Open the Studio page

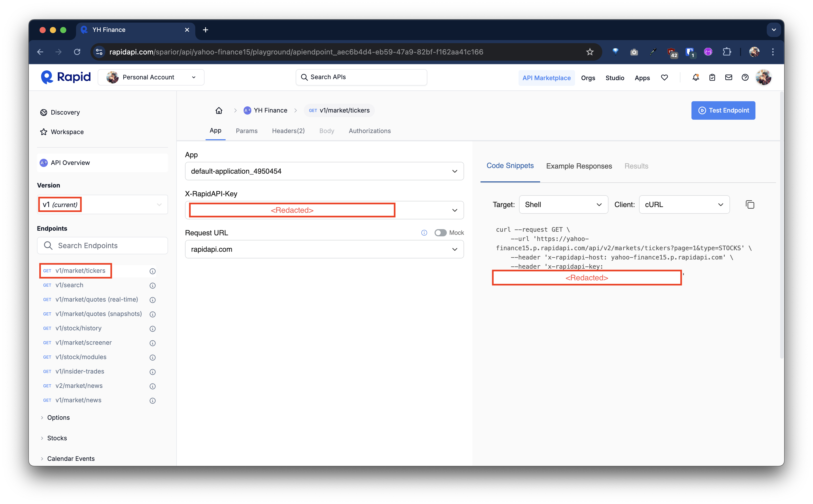(x=615, y=78)
